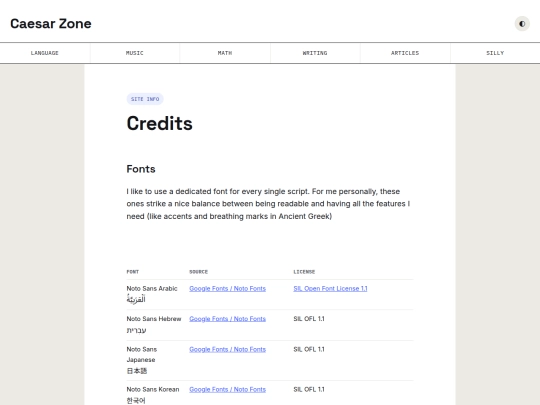Open the Caesar Zone home title

pos(51,24)
